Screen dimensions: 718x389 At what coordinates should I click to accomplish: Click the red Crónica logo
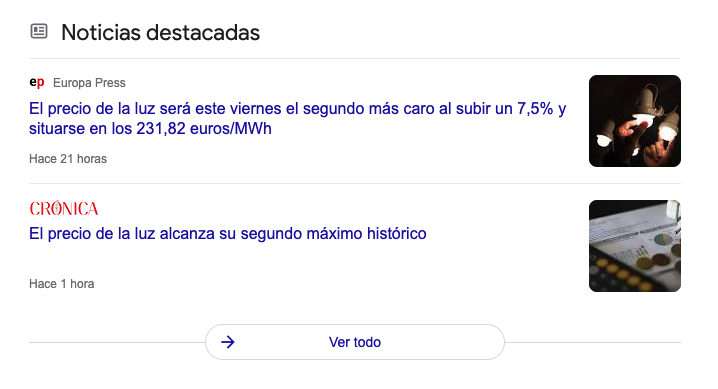coord(64,209)
